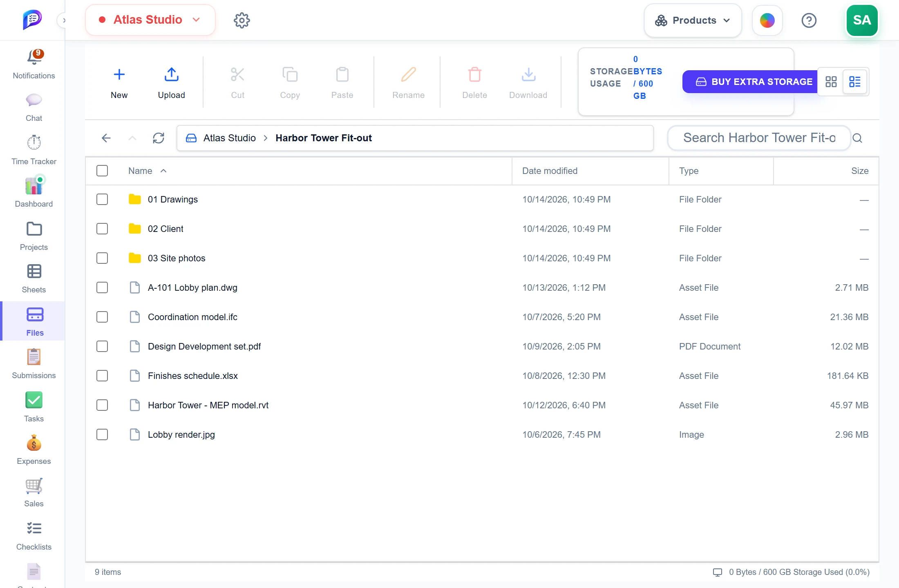The height and width of the screenshot is (588, 899).
Task: Click the settings gear icon
Action: 242,20
